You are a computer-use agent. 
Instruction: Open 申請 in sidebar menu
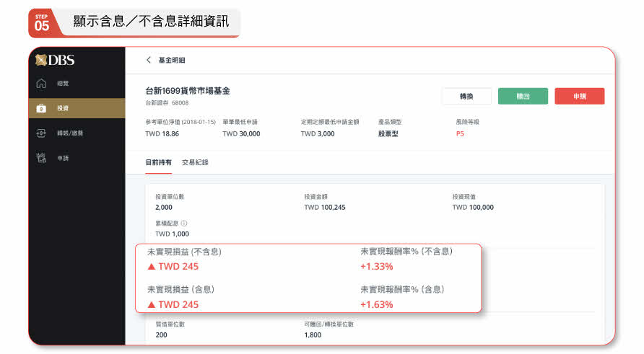[x=63, y=158]
